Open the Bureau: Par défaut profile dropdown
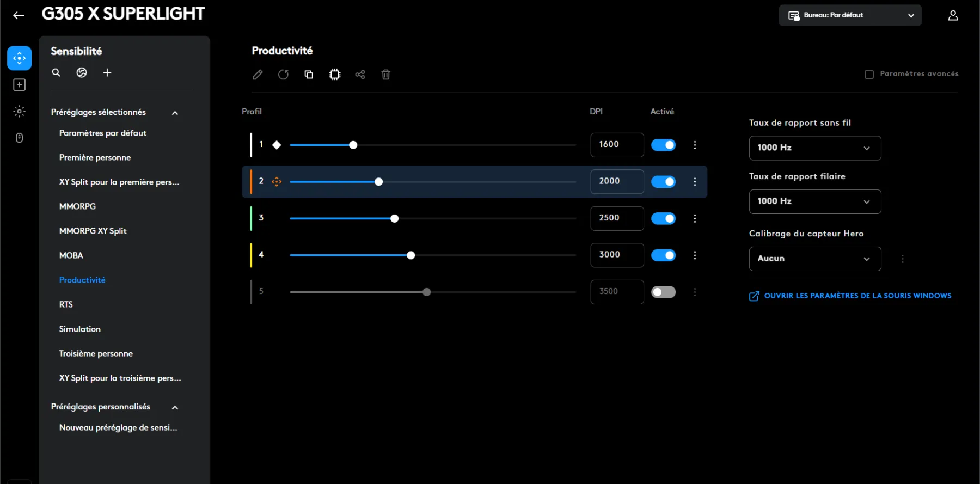 pyautogui.click(x=850, y=15)
